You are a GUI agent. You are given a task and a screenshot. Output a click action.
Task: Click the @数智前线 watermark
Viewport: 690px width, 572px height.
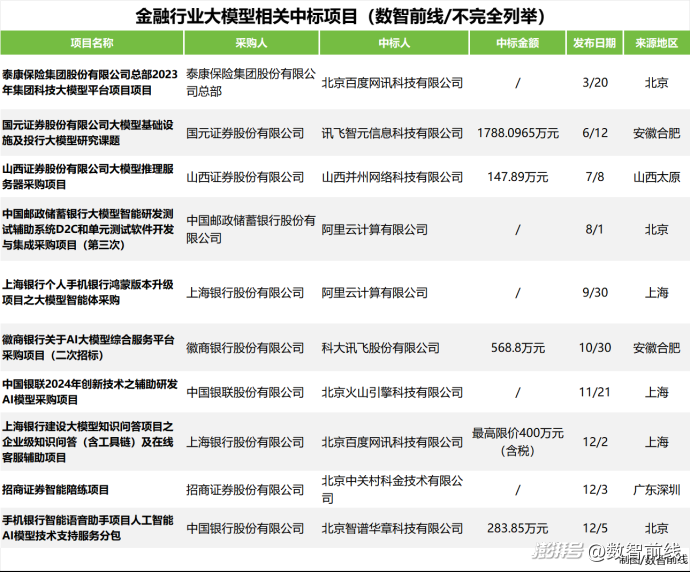[635, 550]
